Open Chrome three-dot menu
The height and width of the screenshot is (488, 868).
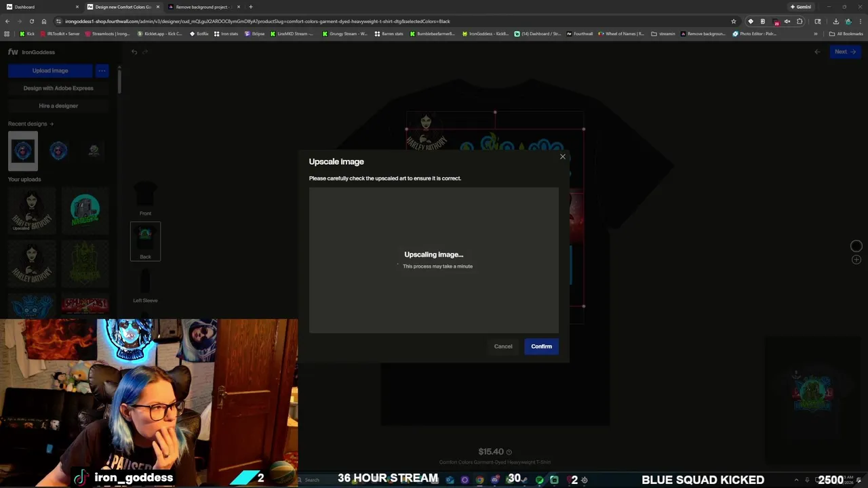pos(861,21)
